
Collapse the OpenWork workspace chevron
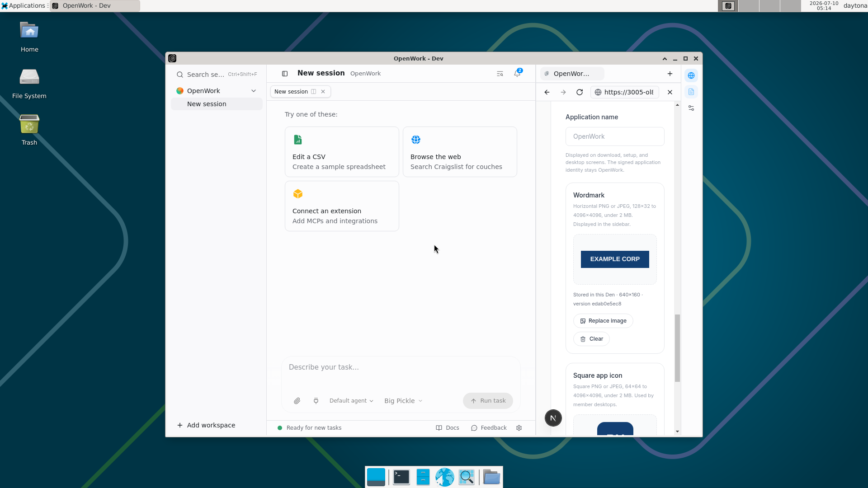point(254,91)
